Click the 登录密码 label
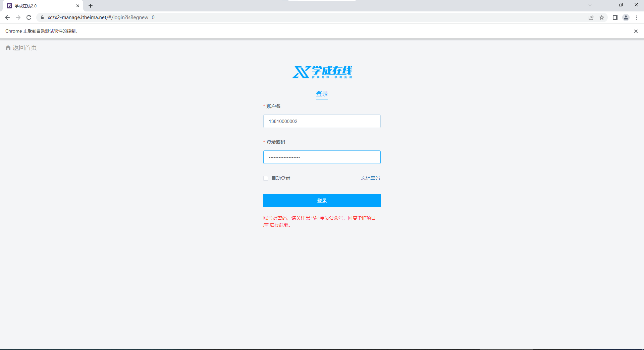Image resolution: width=644 pixels, height=350 pixels. (276, 142)
